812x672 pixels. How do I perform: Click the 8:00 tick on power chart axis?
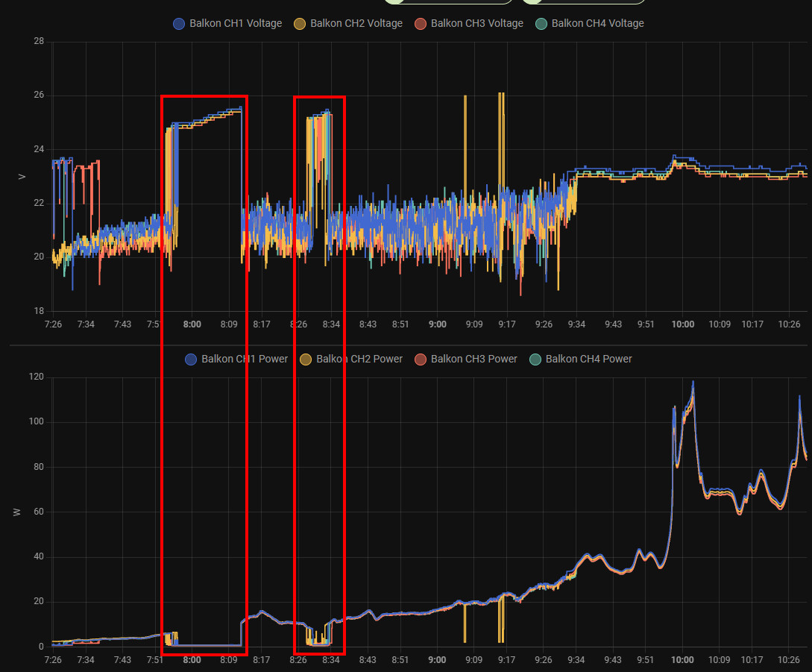(x=192, y=660)
